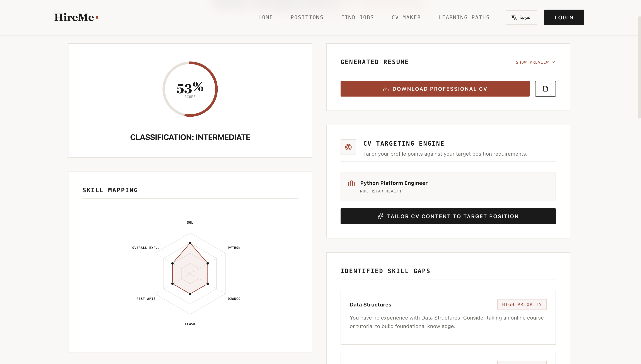The height and width of the screenshot is (364, 641).
Task: Click the 53% score progress ring
Action: click(x=190, y=89)
